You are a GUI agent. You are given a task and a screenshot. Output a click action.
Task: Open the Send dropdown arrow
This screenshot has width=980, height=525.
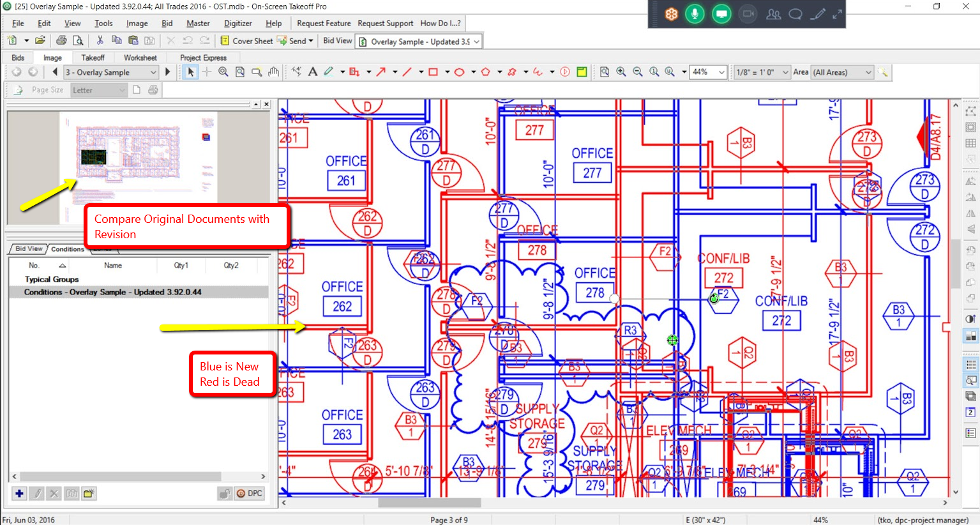click(311, 41)
